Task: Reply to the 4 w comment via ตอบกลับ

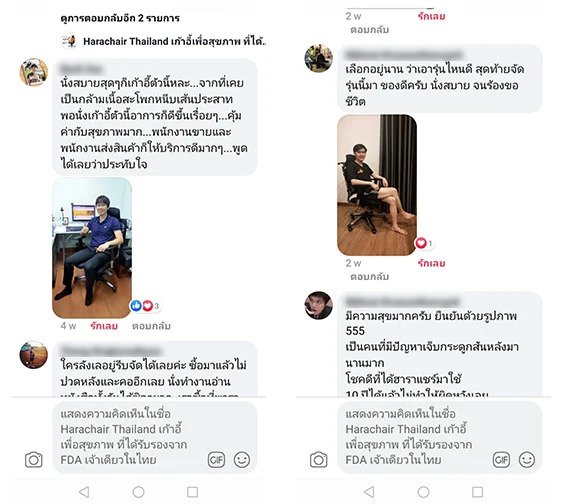Action: pos(151,326)
